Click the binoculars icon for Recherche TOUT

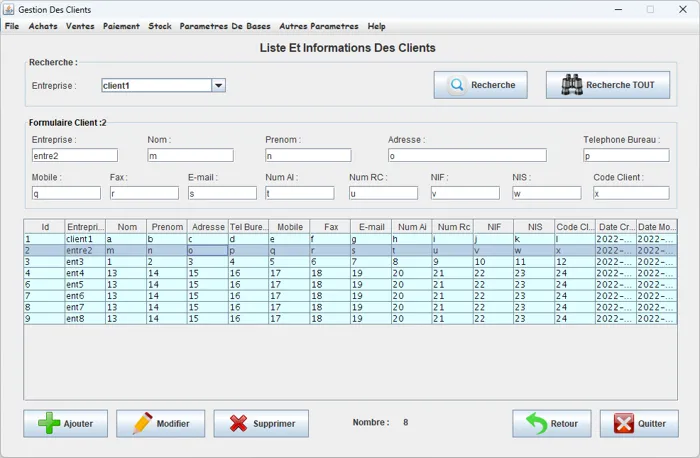571,85
